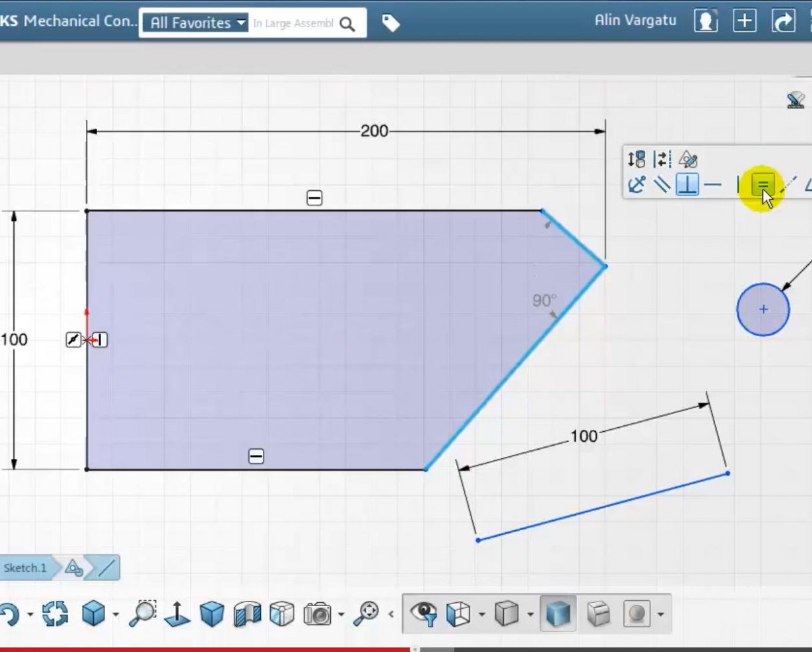Click the undo arrow icon
The height and width of the screenshot is (652, 812).
click(9, 614)
